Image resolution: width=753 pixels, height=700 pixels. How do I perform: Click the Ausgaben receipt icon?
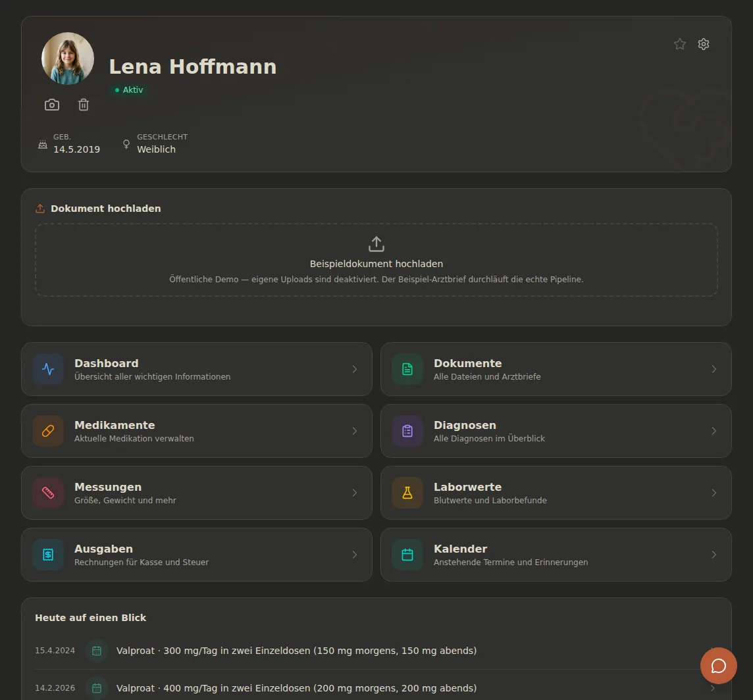48,555
